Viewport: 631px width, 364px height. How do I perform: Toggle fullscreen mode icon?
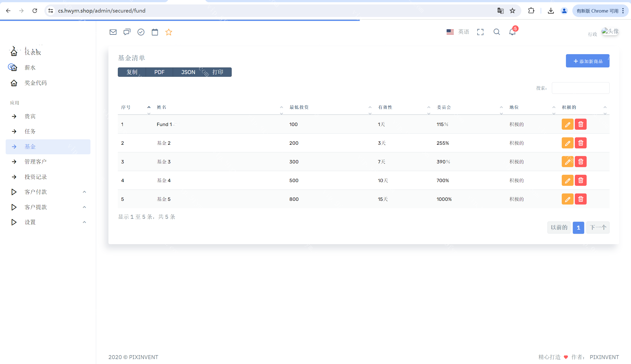click(480, 32)
